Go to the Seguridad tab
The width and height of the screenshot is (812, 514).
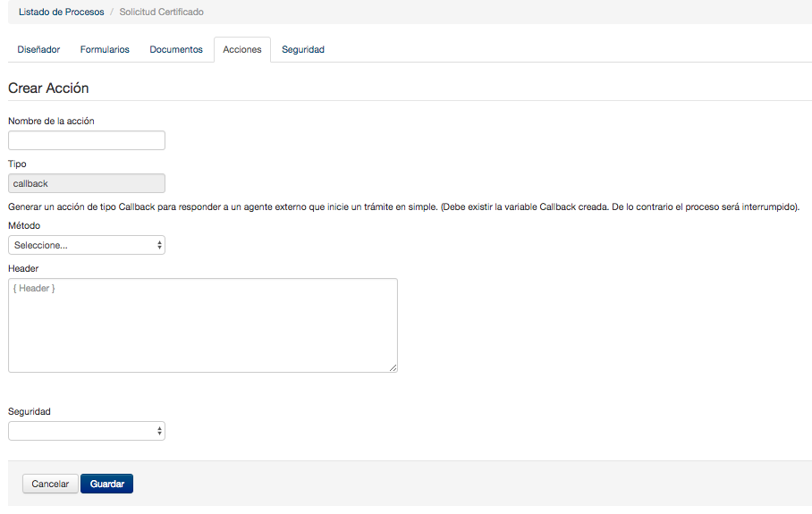coord(303,50)
